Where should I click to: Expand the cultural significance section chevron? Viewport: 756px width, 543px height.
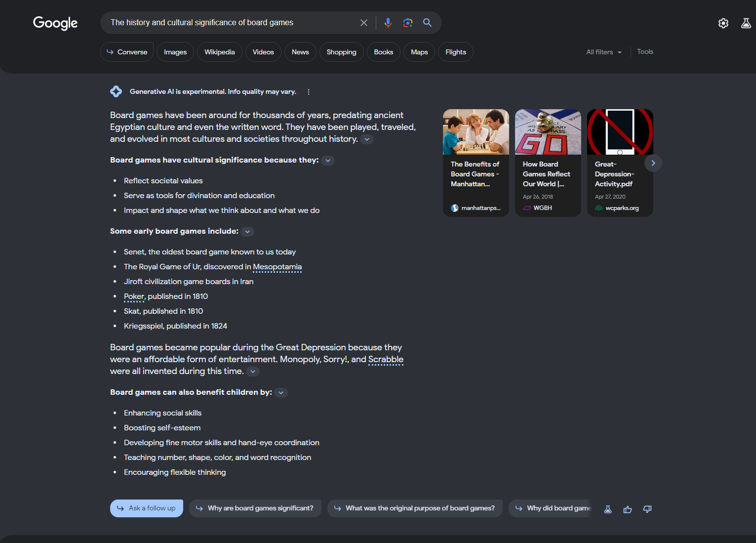(x=328, y=161)
